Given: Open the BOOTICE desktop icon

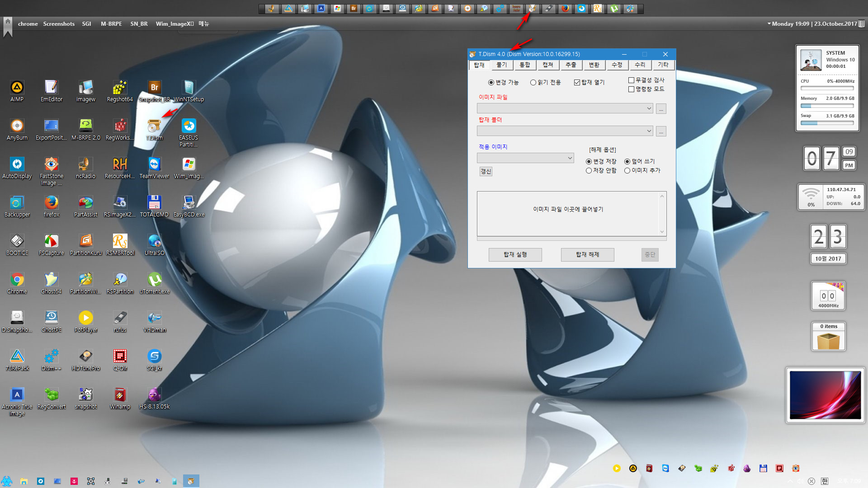Looking at the screenshot, I should coord(17,244).
